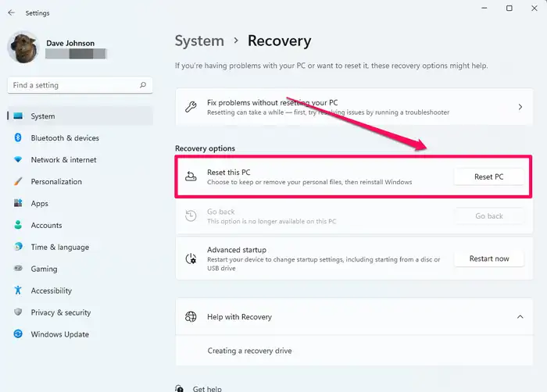547x392 pixels.
Task: Click the Help with Recovery title text
Action: pos(239,317)
